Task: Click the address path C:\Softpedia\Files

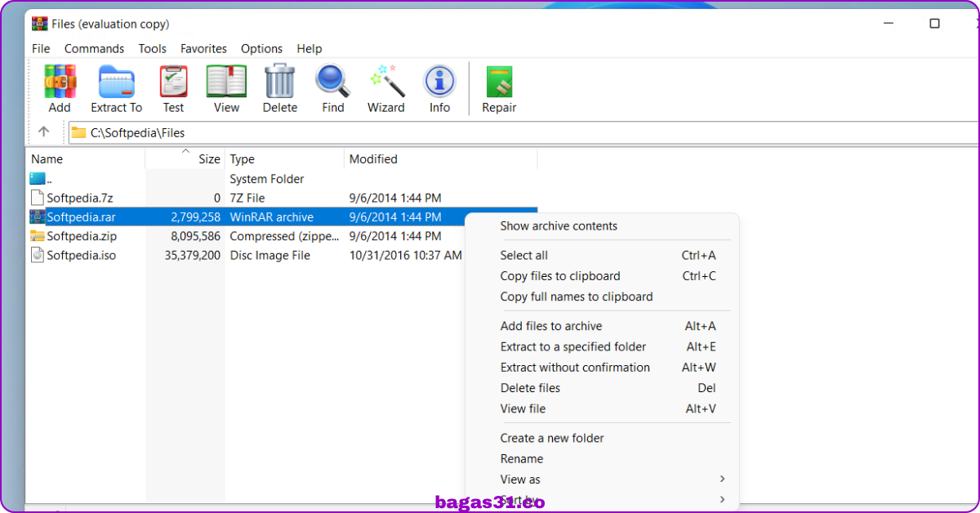Action: [x=137, y=132]
